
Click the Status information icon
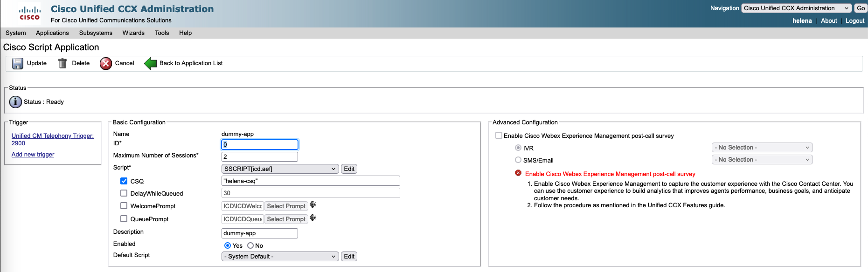point(15,102)
